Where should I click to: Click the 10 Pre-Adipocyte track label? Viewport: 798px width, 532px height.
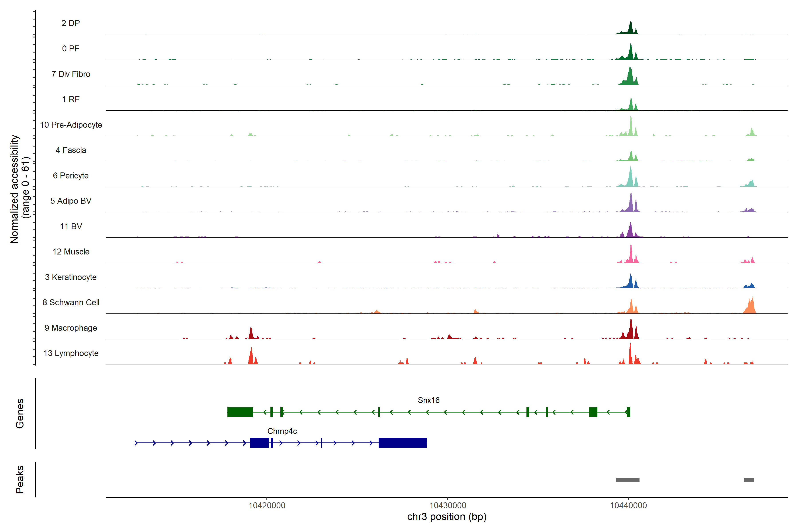coord(70,125)
